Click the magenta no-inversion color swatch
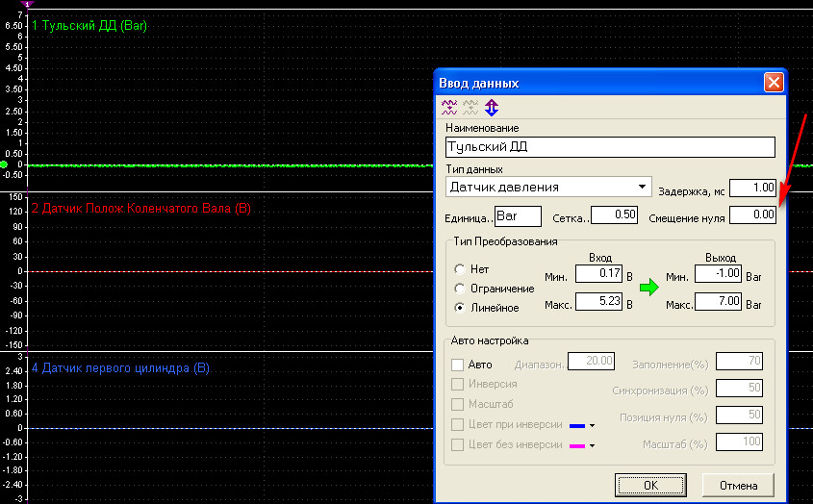Viewport: 813px width, 504px height. pos(577,446)
